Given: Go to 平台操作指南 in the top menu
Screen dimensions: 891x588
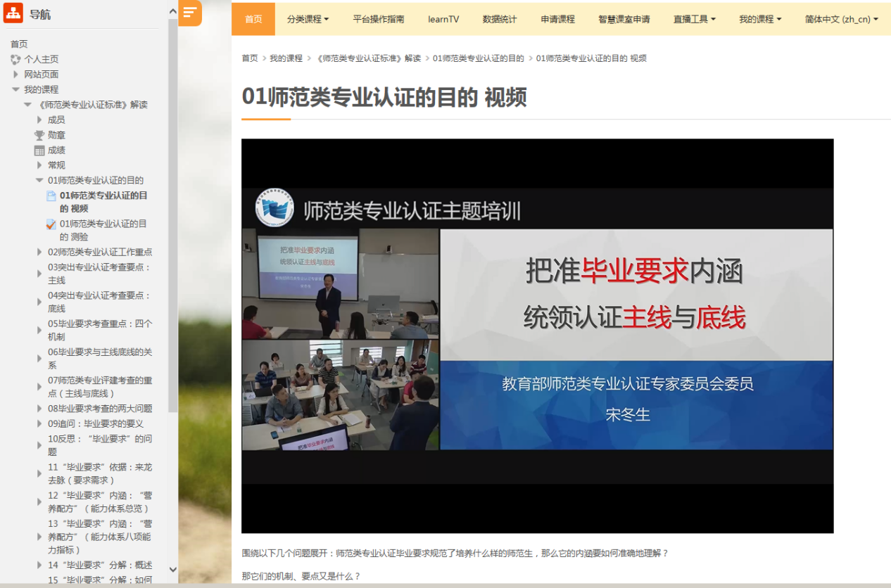Looking at the screenshot, I should (379, 19).
